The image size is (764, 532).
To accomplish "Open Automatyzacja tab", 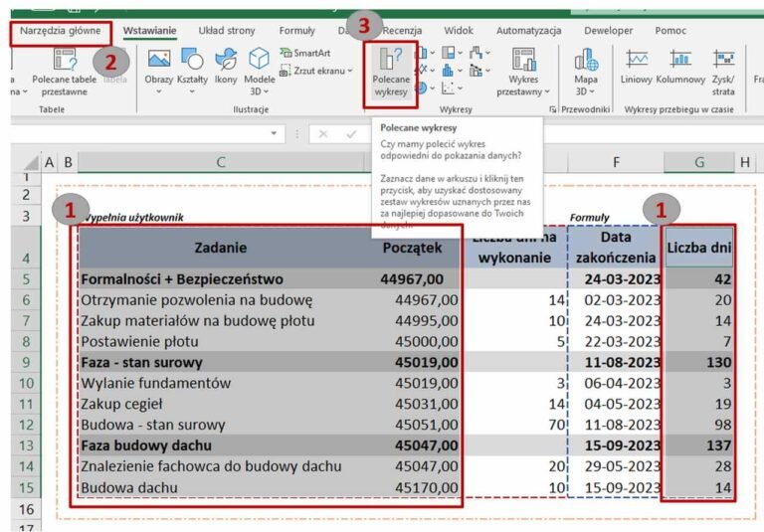I will (528, 31).
